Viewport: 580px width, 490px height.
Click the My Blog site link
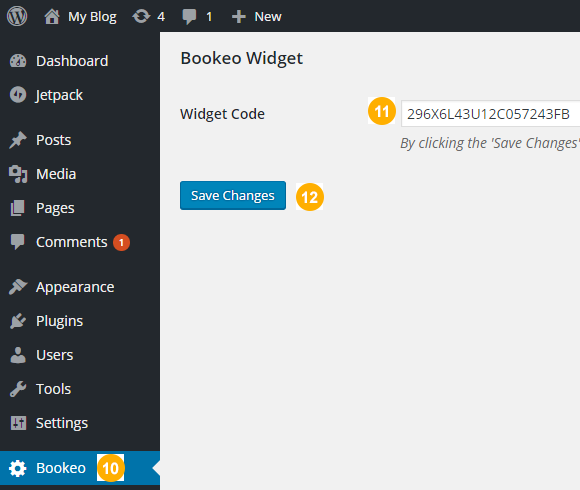(x=92, y=17)
